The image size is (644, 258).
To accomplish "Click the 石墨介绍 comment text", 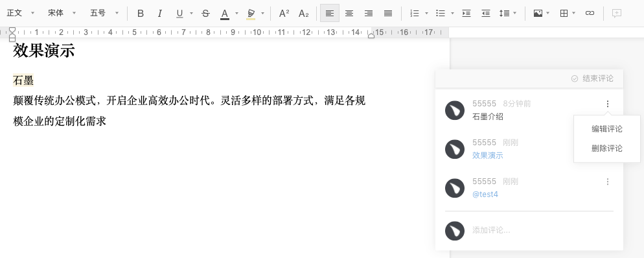I will 487,117.
